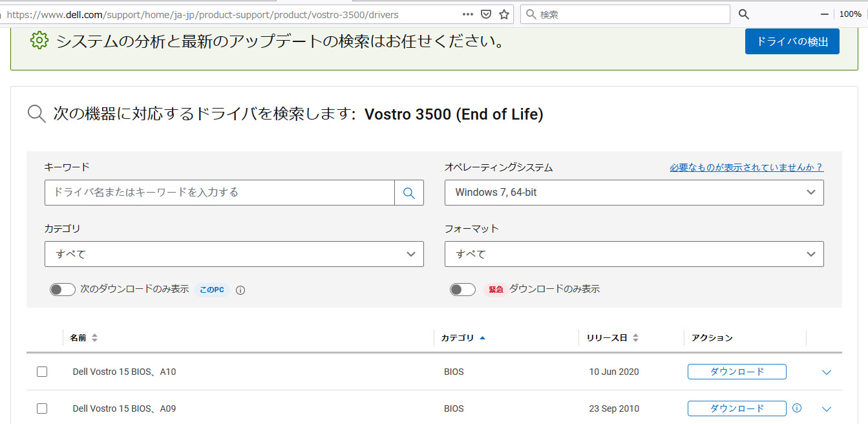Screen dimensions: 868x424
Task: Click the blue sort arrow beside カテゴリ header
Action: (482, 338)
